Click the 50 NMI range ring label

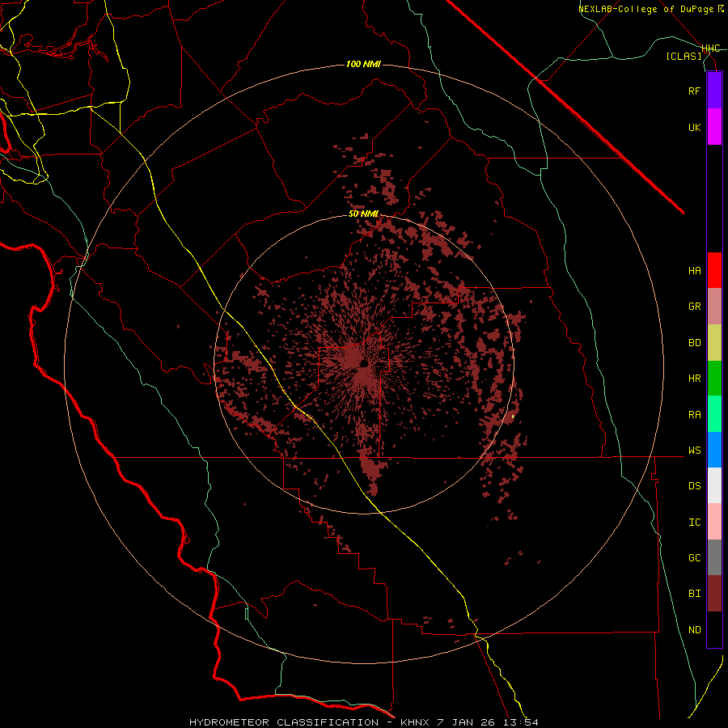click(x=363, y=214)
